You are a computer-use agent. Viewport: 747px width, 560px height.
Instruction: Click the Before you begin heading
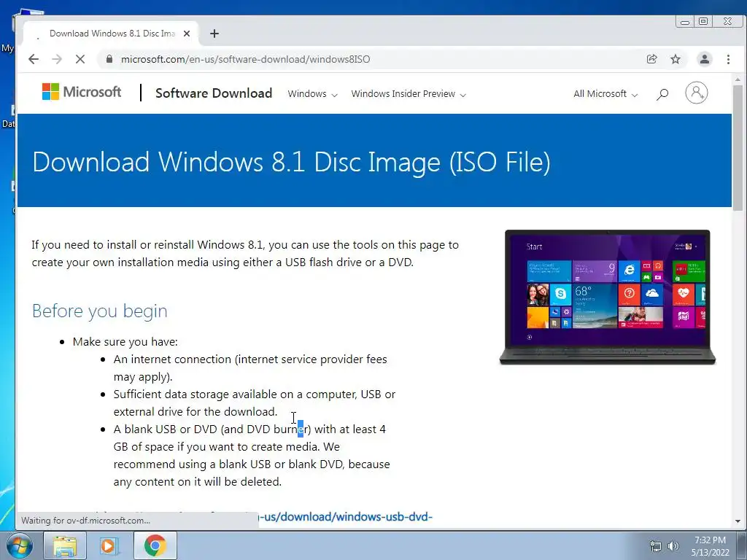pos(99,311)
